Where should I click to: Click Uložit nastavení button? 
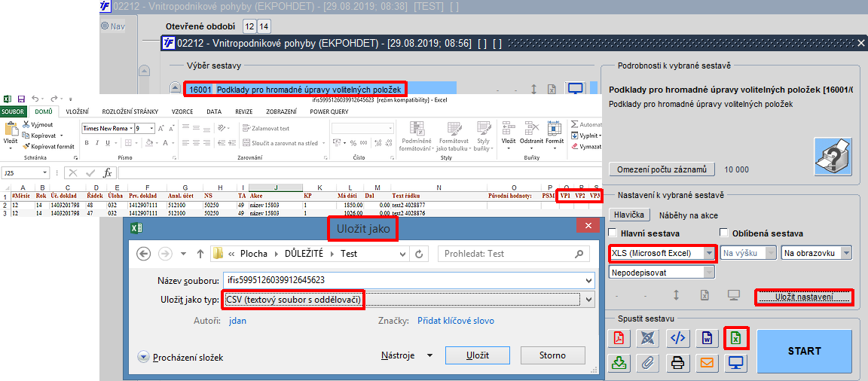tap(805, 297)
